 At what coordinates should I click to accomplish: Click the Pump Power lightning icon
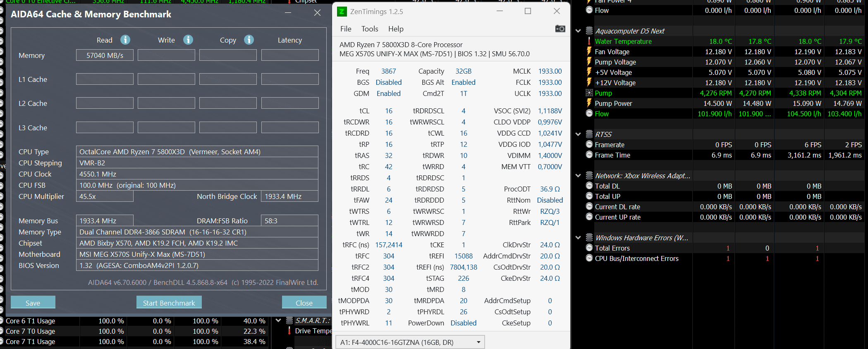(x=589, y=103)
